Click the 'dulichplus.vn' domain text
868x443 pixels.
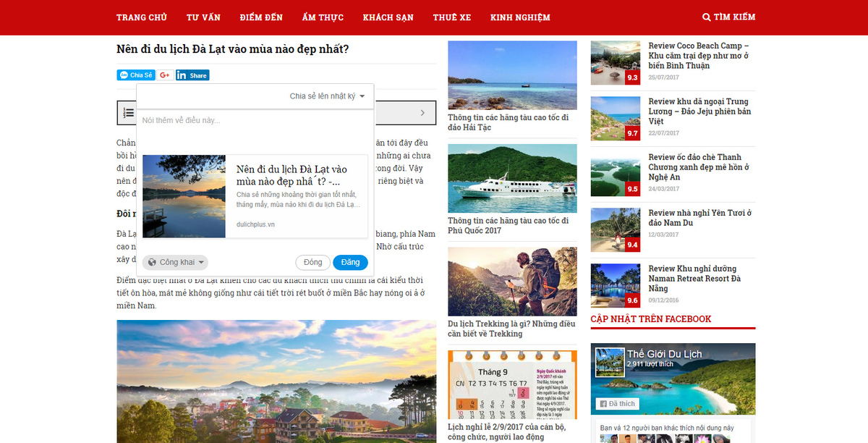pyautogui.click(x=255, y=224)
